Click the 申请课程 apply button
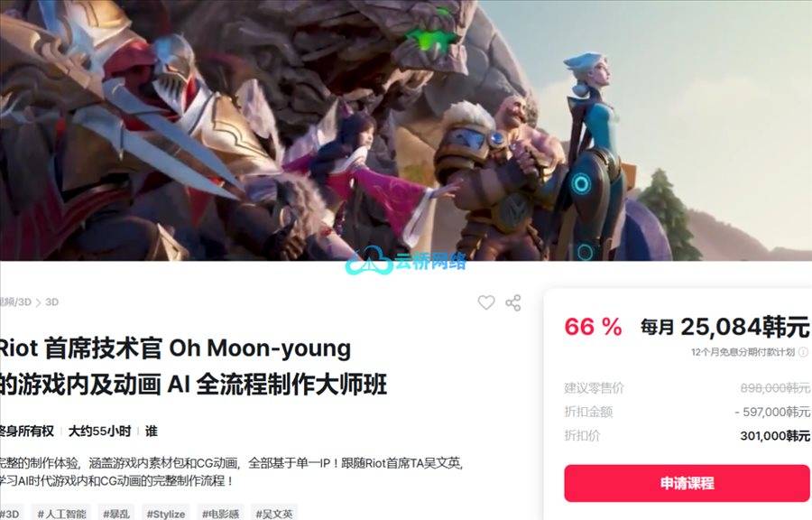This screenshot has height=520, width=812. click(687, 483)
